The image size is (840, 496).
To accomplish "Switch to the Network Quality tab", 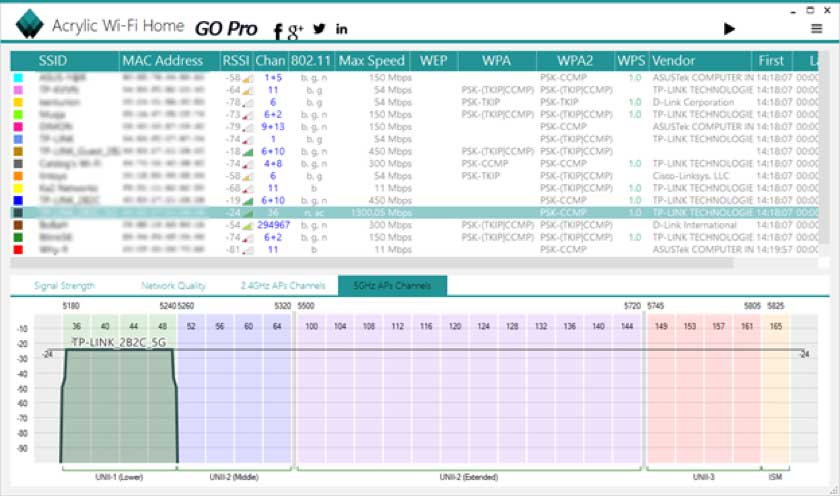I will [x=173, y=286].
